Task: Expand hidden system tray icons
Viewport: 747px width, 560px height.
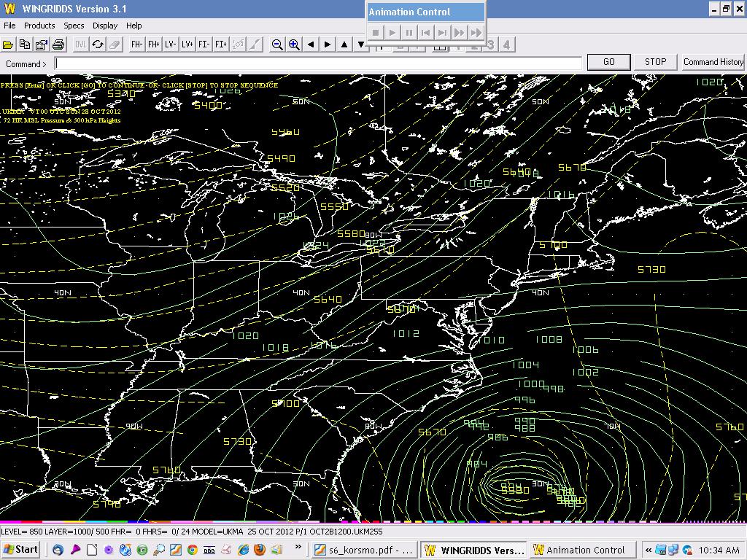Action: [648, 550]
